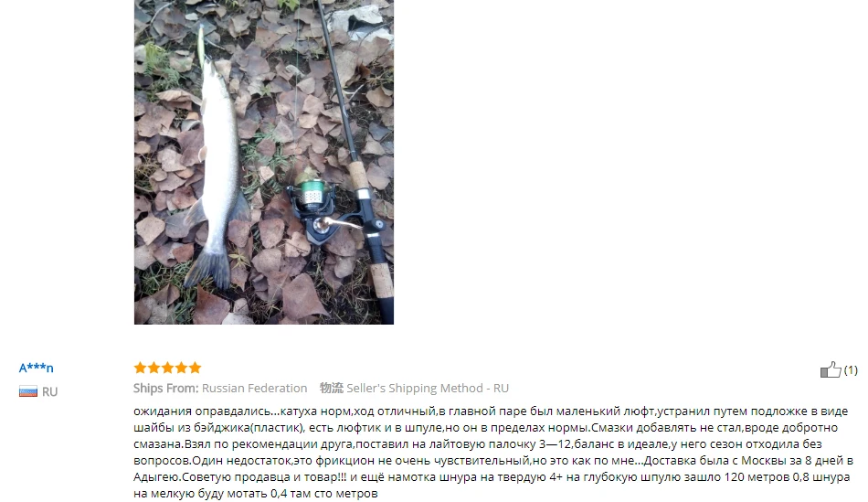Click the helpful vote count (1)
The height and width of the screenshot is (502, 868).
[851, 369]
